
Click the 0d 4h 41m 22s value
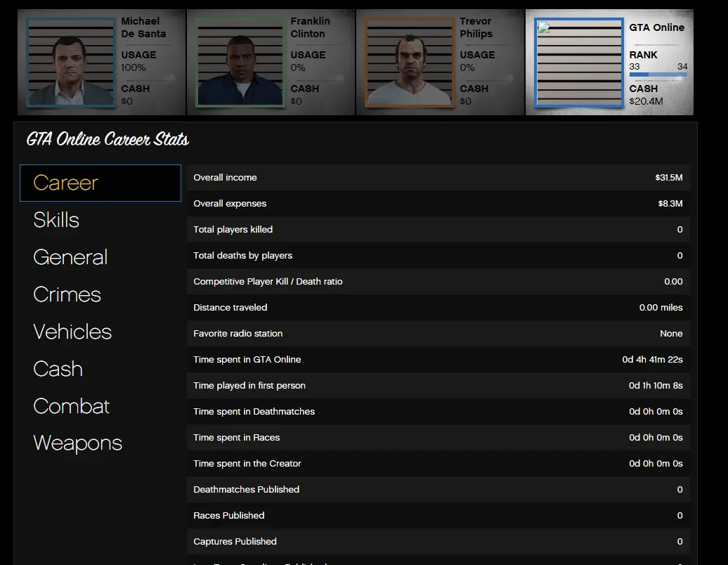(x=652, y=359)
